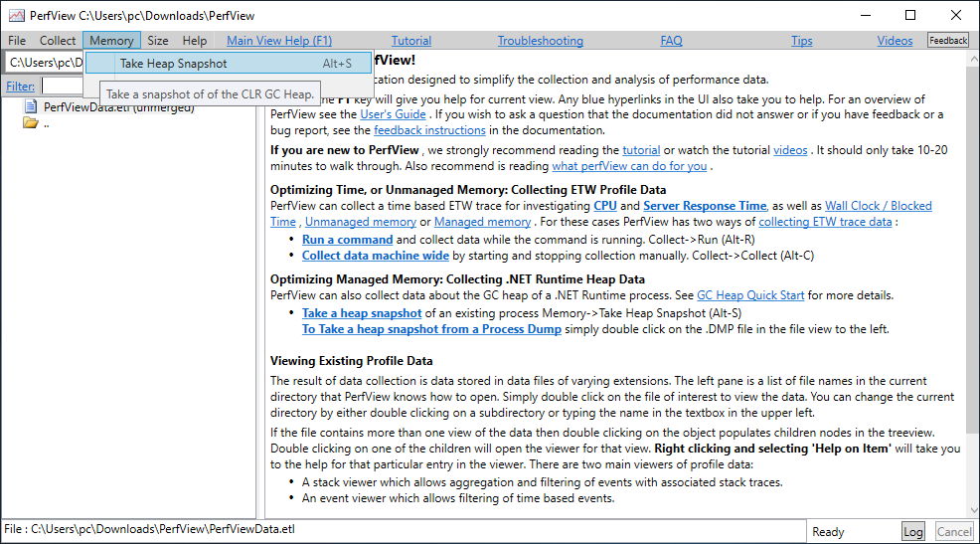Viewport: 980px width, 544px height.
Task: Open the Tutorial link in top bar
Action: point(411,41)
